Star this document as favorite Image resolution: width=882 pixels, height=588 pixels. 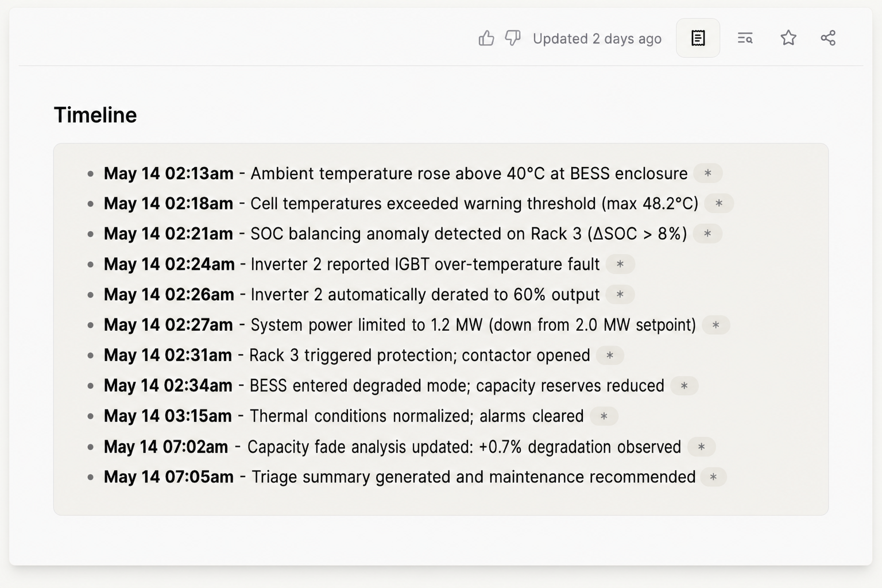point(788,38)
